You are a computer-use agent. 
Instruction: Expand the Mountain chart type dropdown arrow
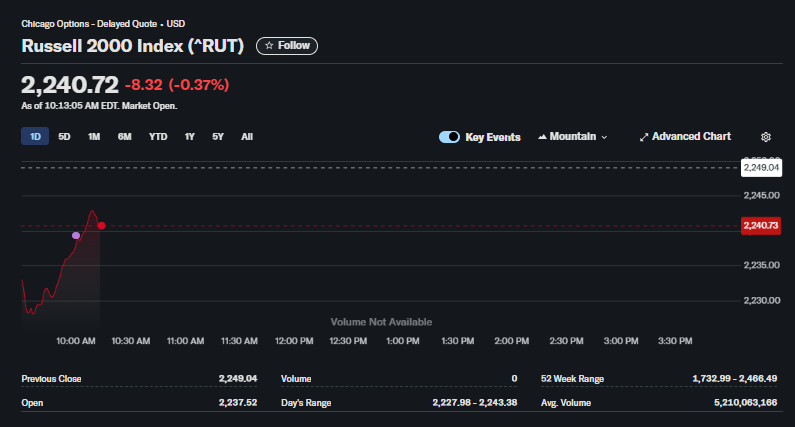click(x=604, y=137)
